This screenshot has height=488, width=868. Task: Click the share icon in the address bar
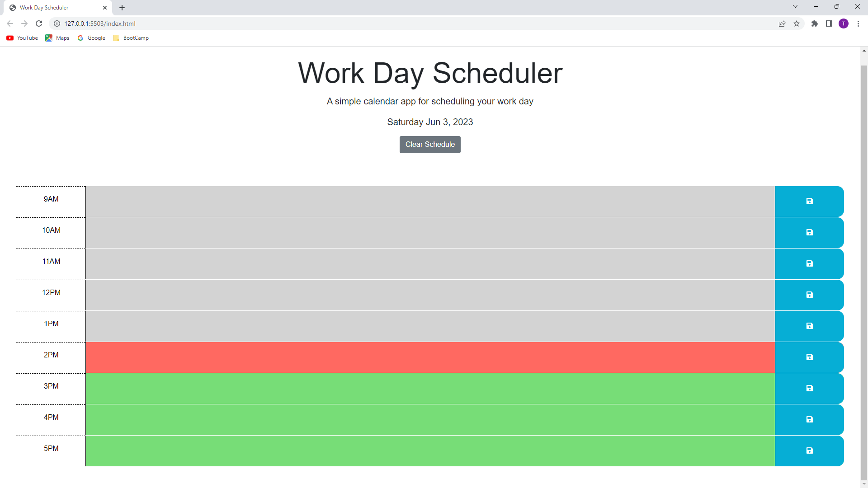click(x=782, y=23)
